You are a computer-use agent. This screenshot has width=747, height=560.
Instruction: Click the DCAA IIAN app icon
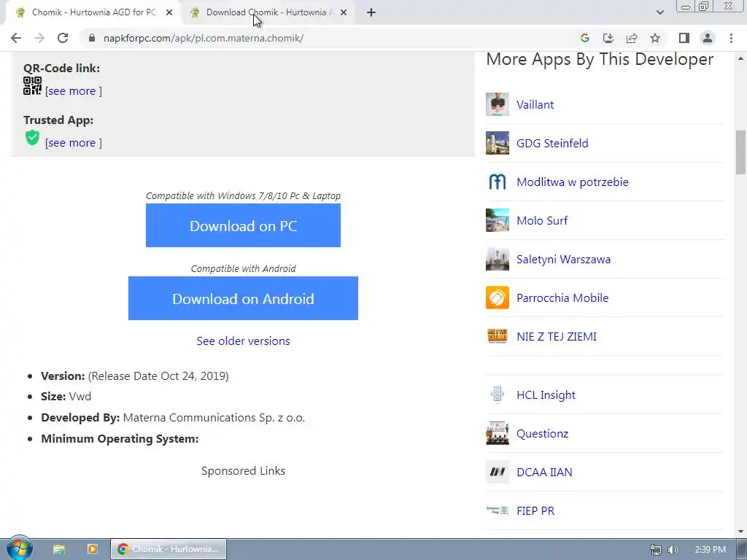(x=498, y=472)
